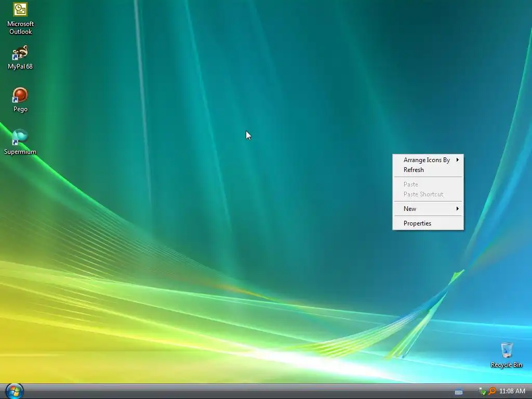Viewport: 532px width, 399px height.
Task: Select the Microsoft Outlook desktop icon
Action: (x=20, y=18)
